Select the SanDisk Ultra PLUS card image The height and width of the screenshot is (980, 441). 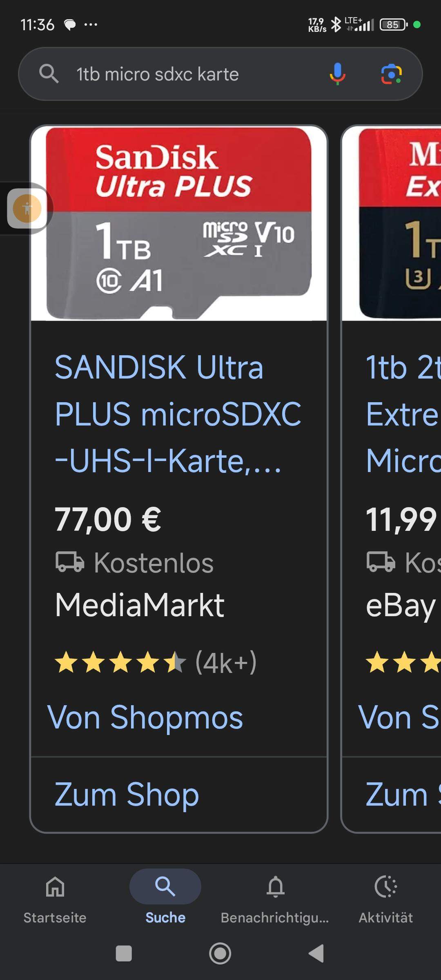click(180, 223)
